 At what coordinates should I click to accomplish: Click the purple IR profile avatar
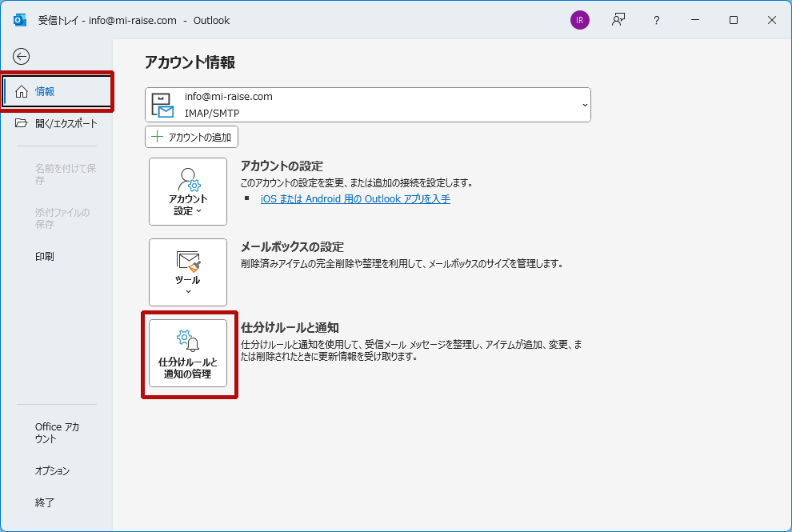[579, 21]
